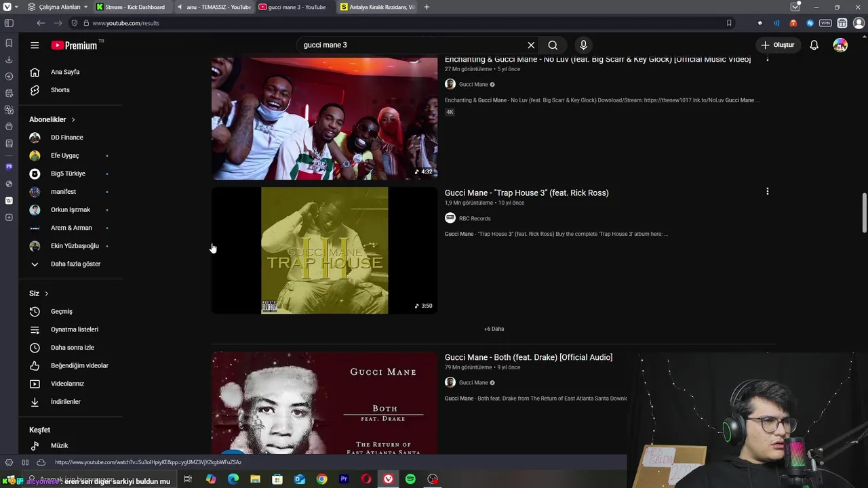The width and height of the screenshot is (868, 488).
Task: Launch Spotify from the taskbar
Action: tap(410, 479)
